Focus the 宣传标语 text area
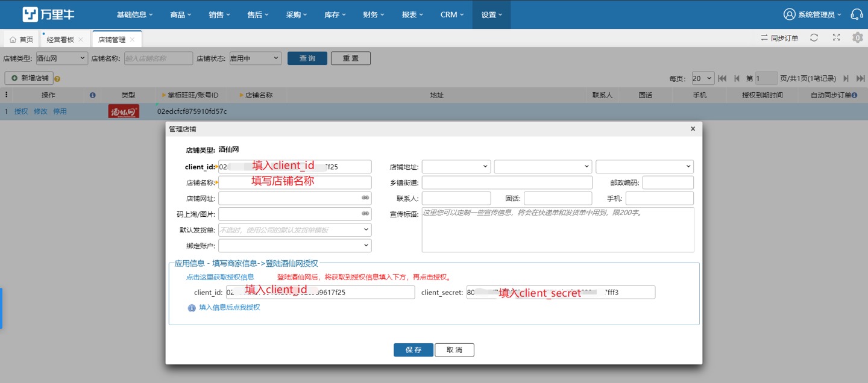 [558, 230]
